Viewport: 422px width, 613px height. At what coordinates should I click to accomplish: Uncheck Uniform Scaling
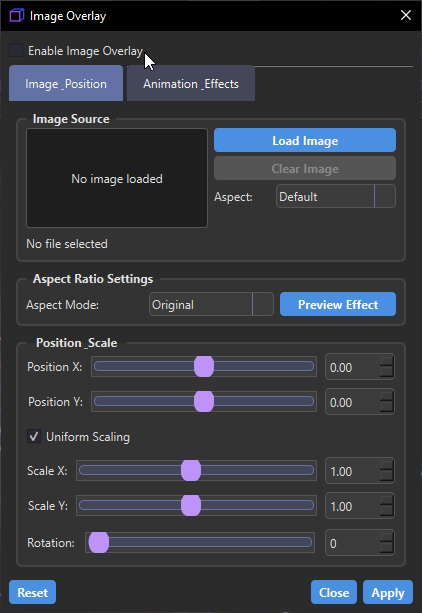click(x=34, y=436)
